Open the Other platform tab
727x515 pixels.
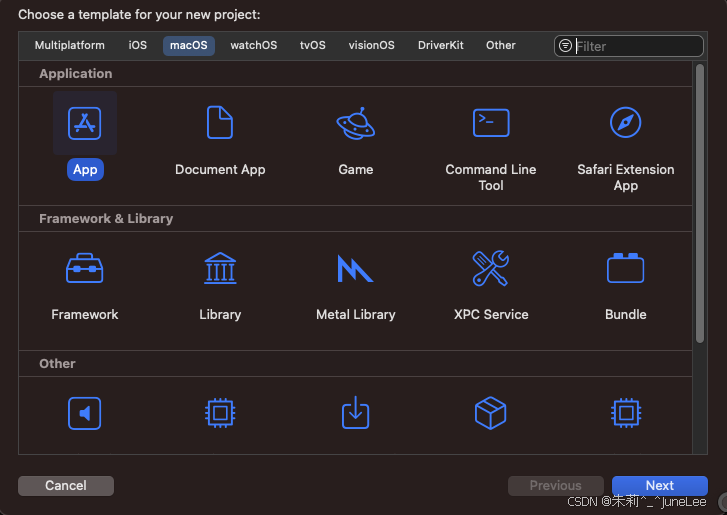[501, 45]
